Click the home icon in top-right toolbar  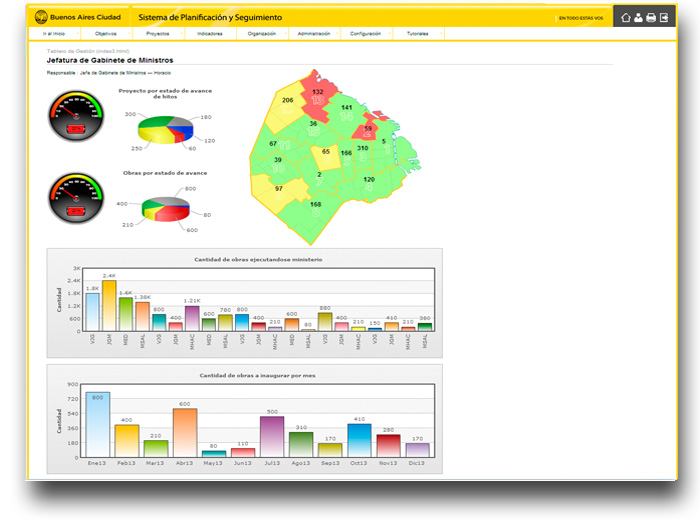(626, 17)
